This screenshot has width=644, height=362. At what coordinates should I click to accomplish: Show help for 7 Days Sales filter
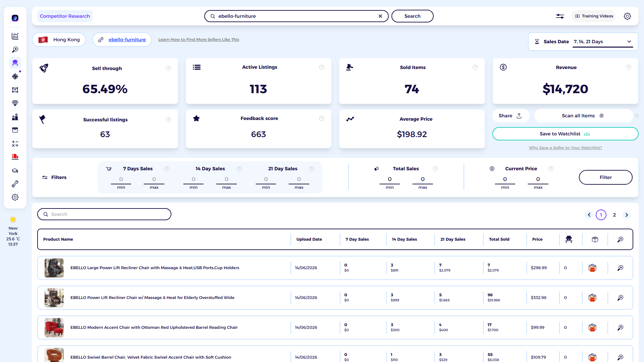(167, 169)
